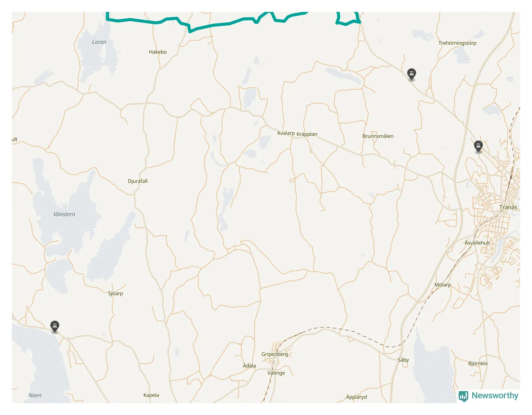Click the car marker near Trehörningstorp road

(x=412, y=74)
